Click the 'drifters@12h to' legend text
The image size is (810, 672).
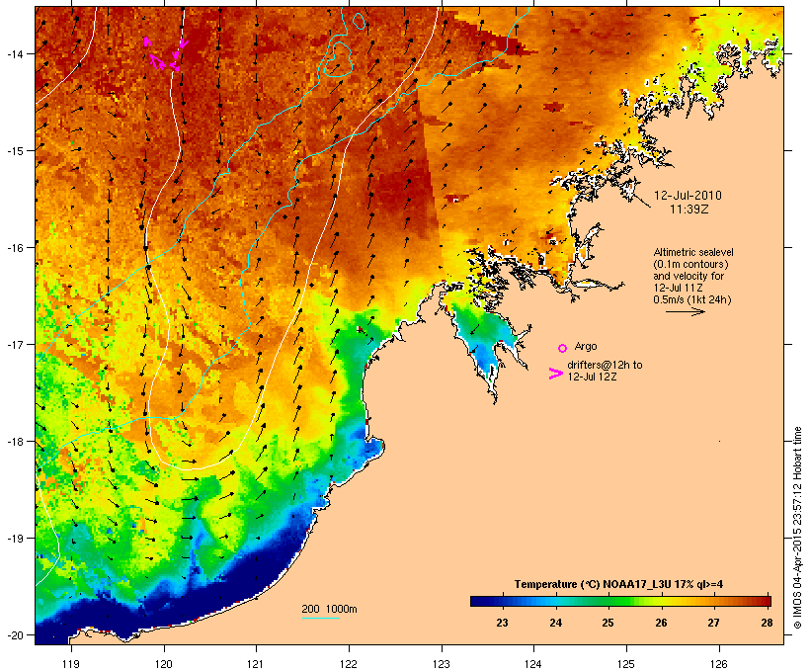tap(605, 365)
